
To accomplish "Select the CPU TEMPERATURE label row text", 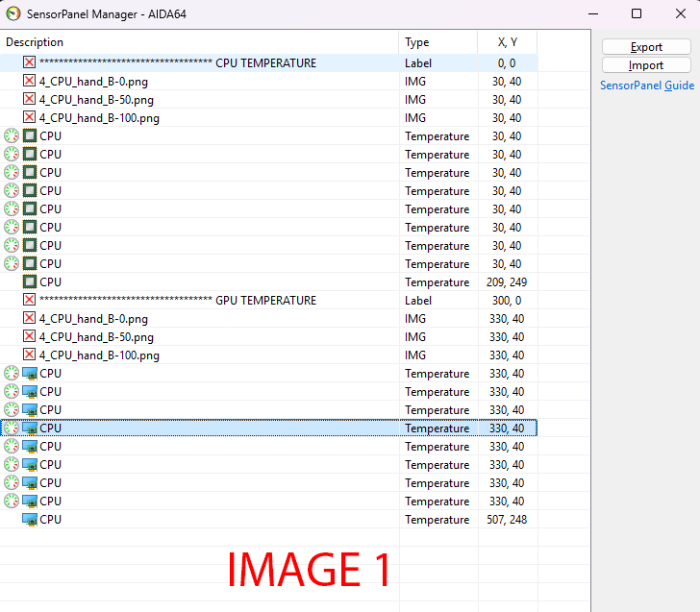I will pyautogui.click(x=178, y=62).
